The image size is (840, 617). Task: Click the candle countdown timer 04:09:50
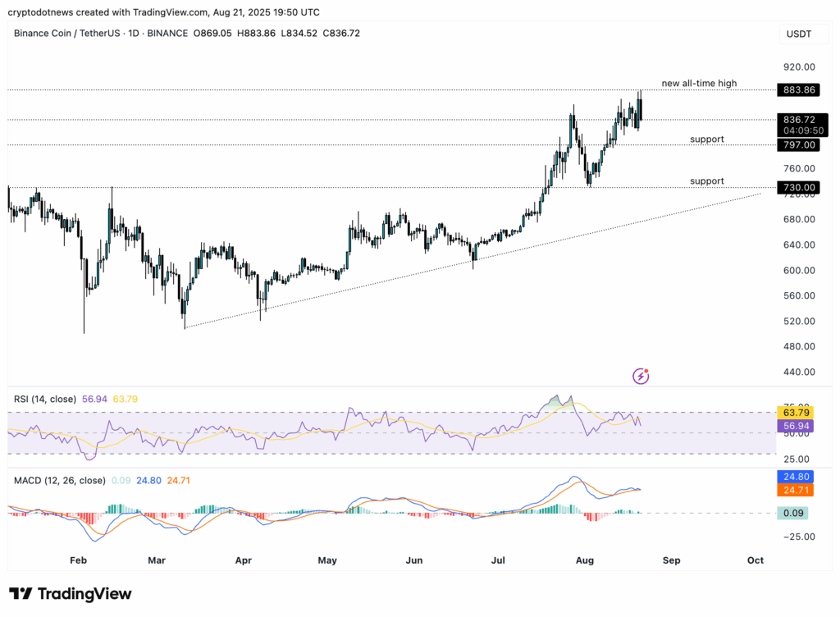[800, 128]
